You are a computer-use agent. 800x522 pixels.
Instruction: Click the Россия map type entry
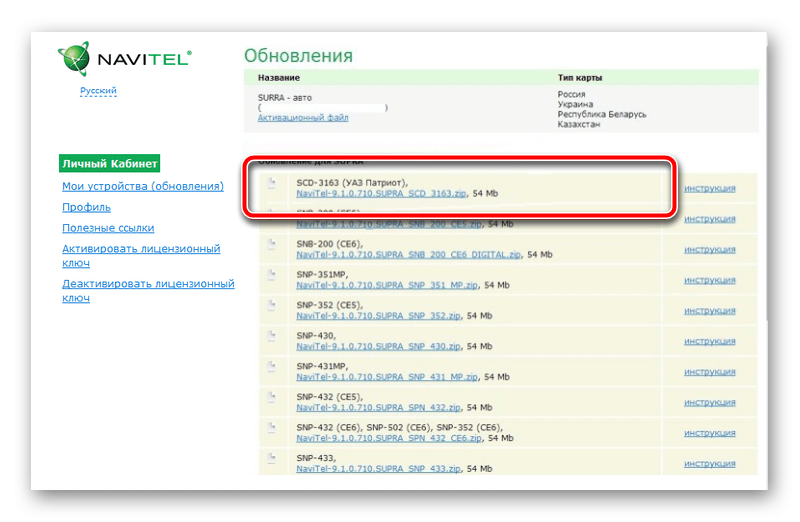coord(571,94)
